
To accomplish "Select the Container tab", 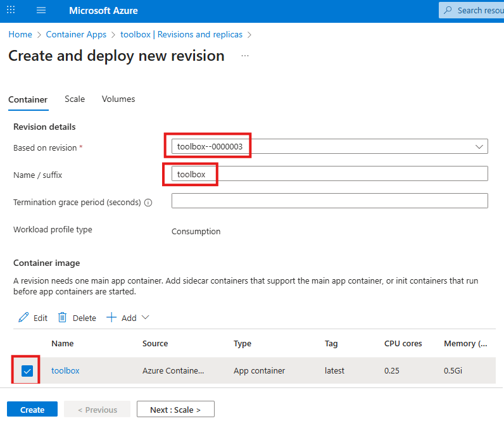I will point(28,99).
